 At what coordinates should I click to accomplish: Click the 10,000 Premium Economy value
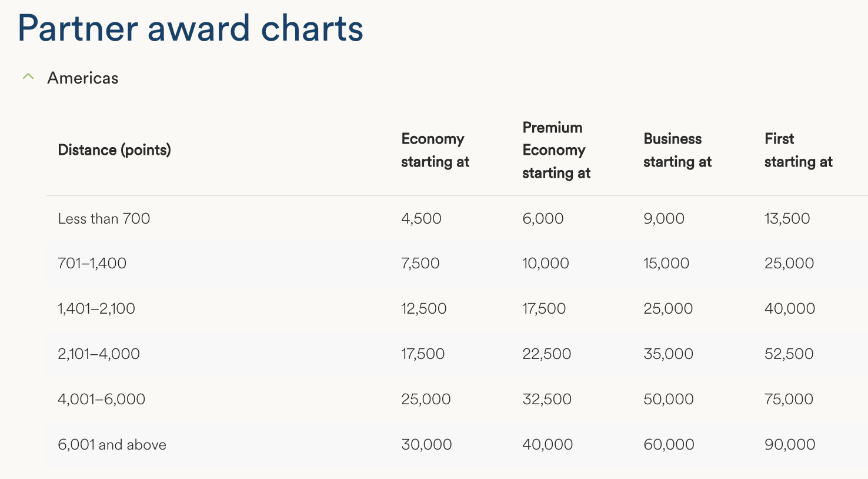pos(545,263)
